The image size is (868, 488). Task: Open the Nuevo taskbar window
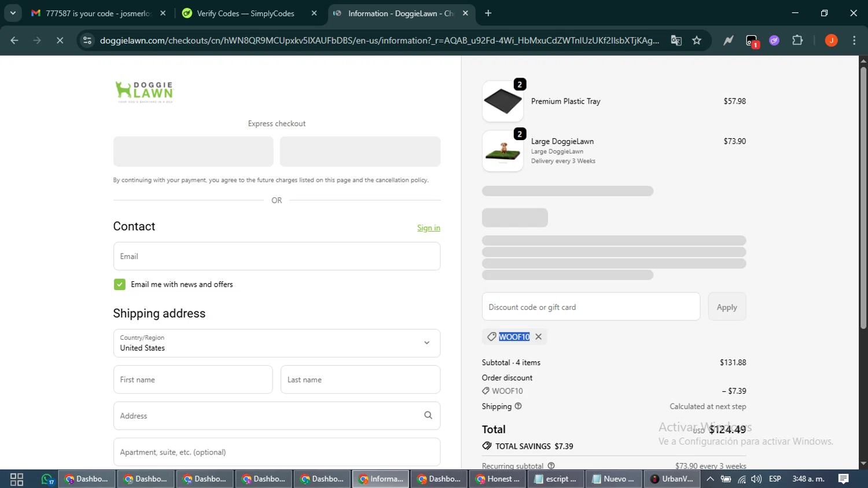point(613,479)
